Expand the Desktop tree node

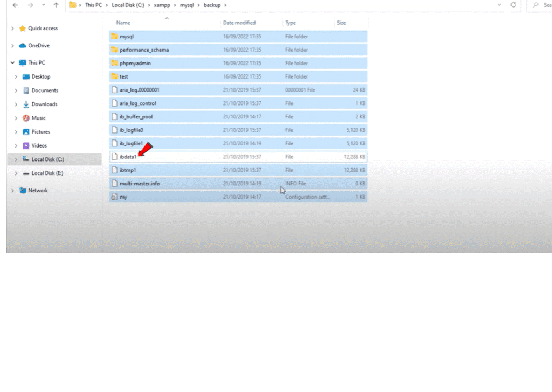16,76
